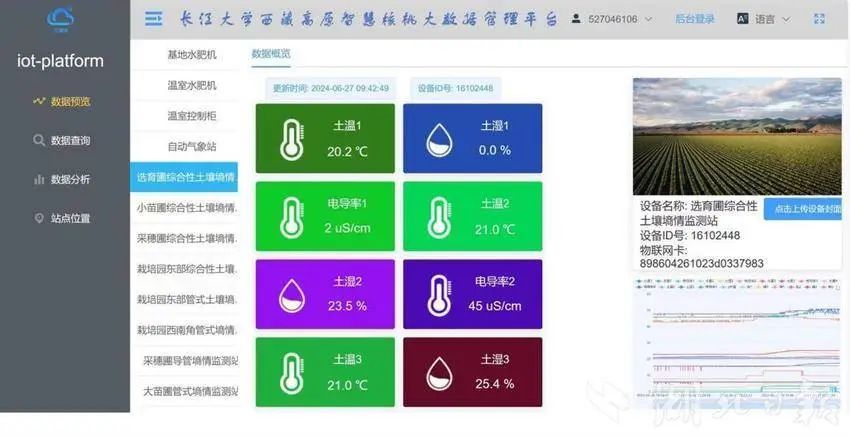Click the 土湿3 water drop icon

[438, 372]
